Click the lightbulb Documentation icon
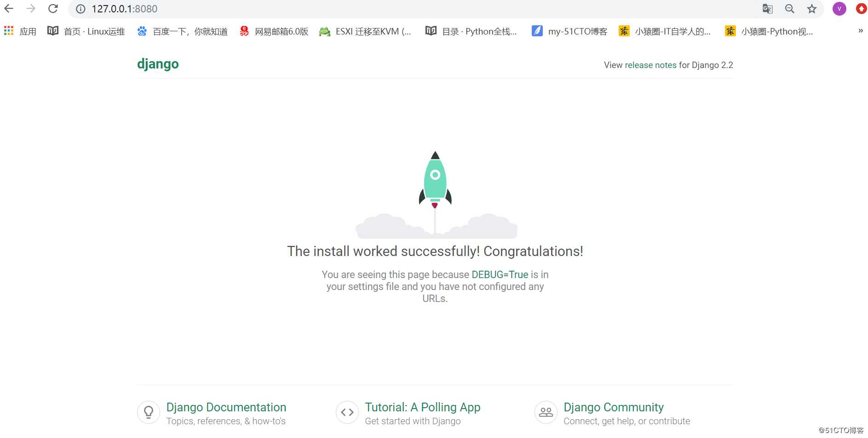This screenshot has height=438, width=868. coord(149,412)
